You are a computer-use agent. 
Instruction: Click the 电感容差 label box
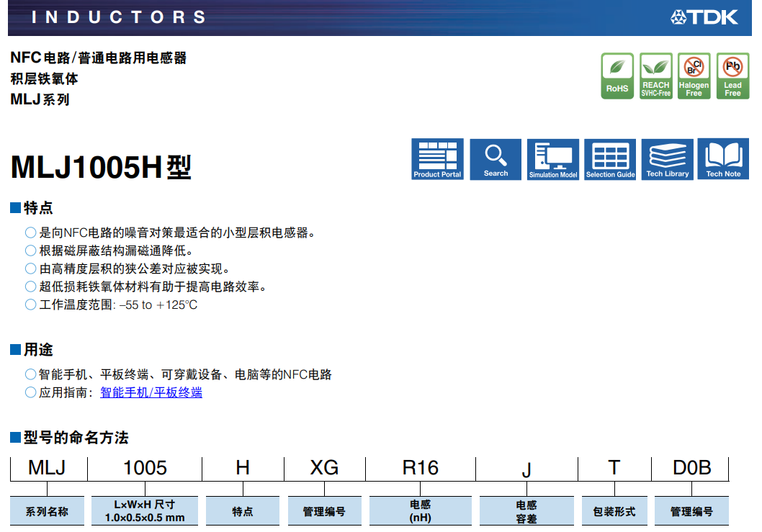pos(526,511)
